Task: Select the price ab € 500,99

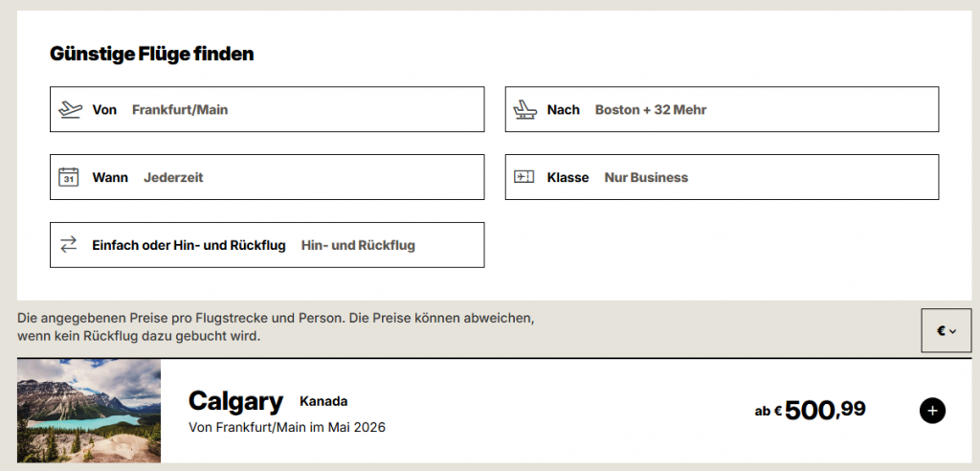Action: [x=810, y=411]
